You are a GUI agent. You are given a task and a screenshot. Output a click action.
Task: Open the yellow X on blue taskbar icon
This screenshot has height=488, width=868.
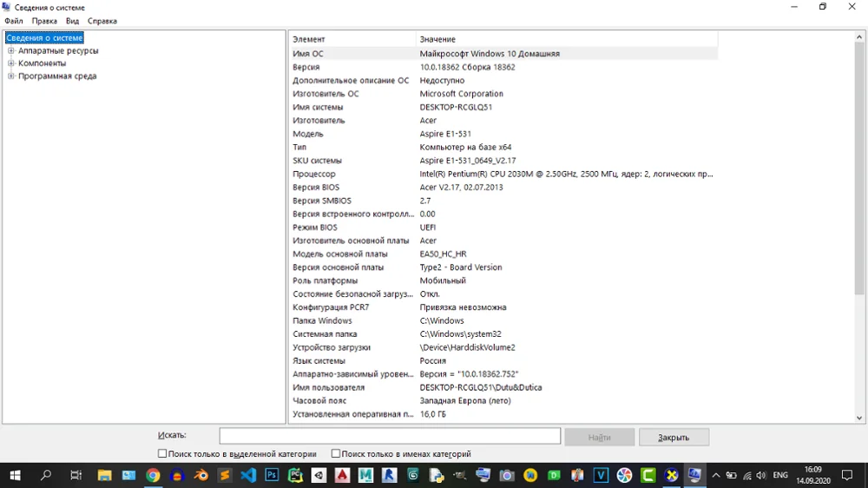(x=672, y=475)
